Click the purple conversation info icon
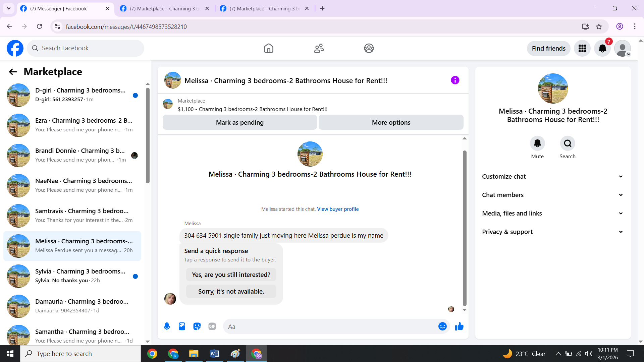Viewport: 644px width, 362px height. [455, 80]
